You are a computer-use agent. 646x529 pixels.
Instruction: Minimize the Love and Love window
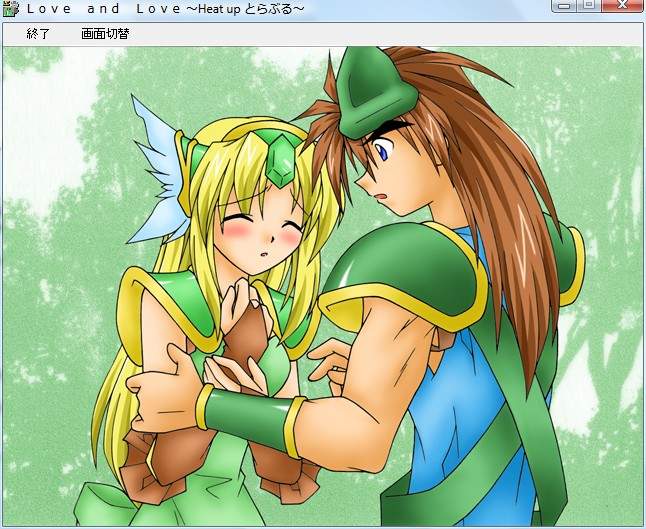566,6
